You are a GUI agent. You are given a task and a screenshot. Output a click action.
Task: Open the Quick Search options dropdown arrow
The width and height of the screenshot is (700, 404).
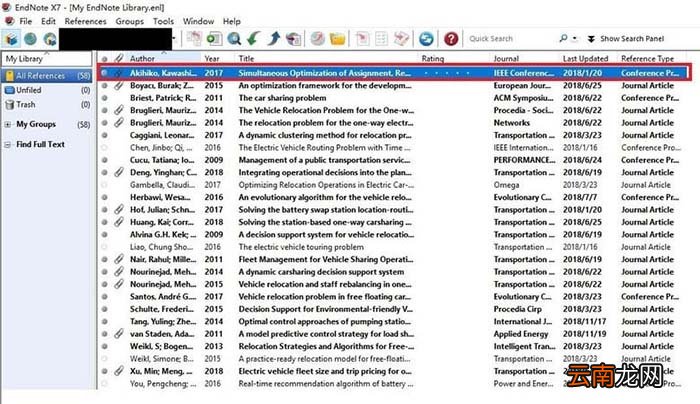(575, 38)
